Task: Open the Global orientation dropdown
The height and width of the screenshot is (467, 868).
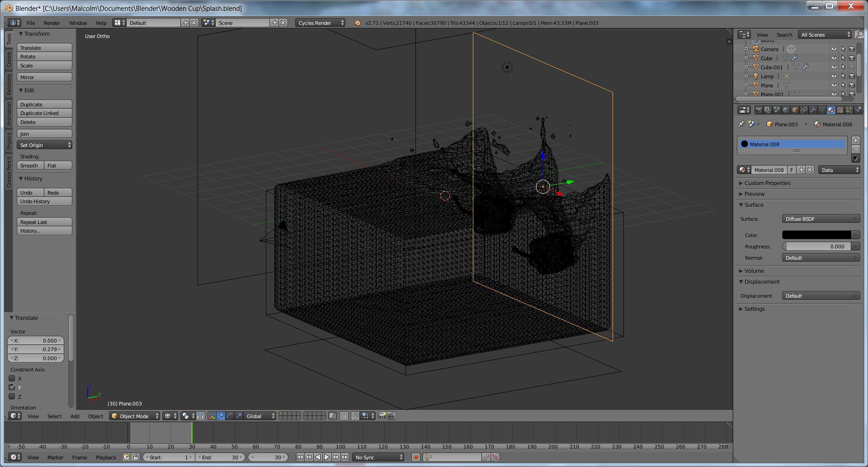Action: (x=260, y=416)
